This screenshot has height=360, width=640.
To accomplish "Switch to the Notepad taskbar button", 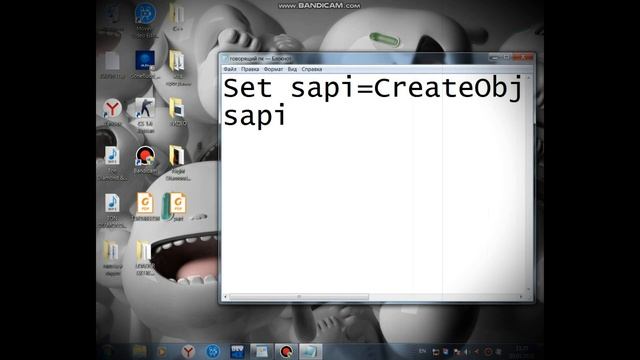I will coord(311,351).
